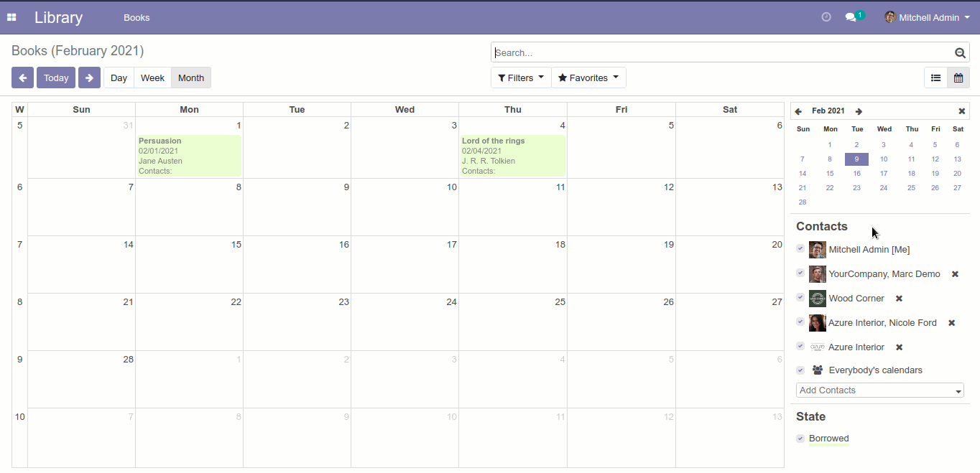Switch to the Week view tab

coord(152,78)
